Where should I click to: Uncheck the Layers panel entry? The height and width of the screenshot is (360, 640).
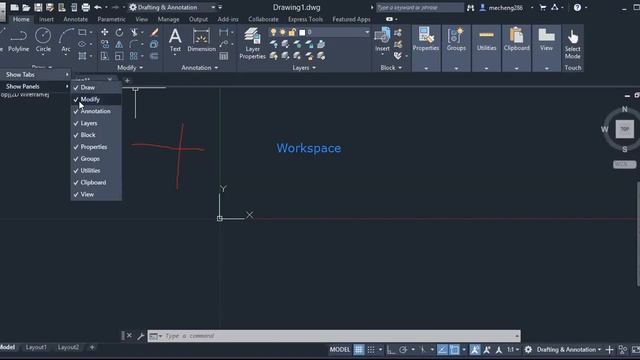[x=96, y=123]
